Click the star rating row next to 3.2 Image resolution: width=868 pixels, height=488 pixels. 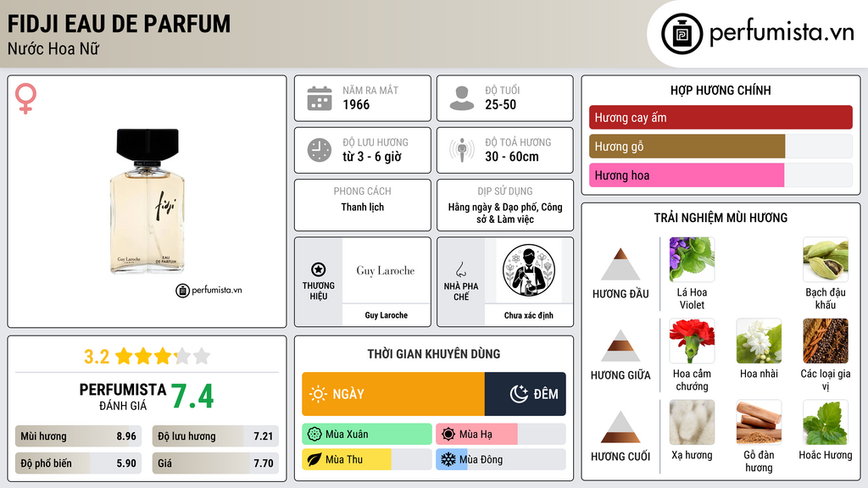click(x=163, y=356)
